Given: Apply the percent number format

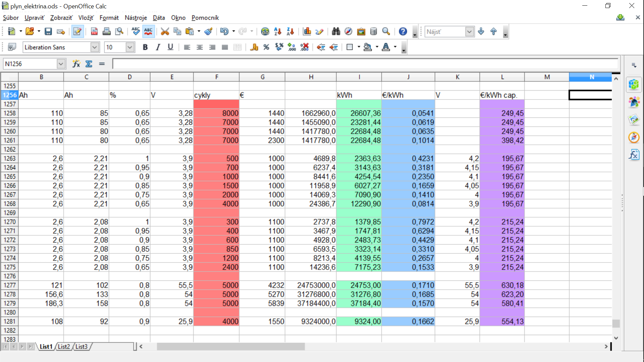Looking at the screenshot, I should (x=266, y=47).
